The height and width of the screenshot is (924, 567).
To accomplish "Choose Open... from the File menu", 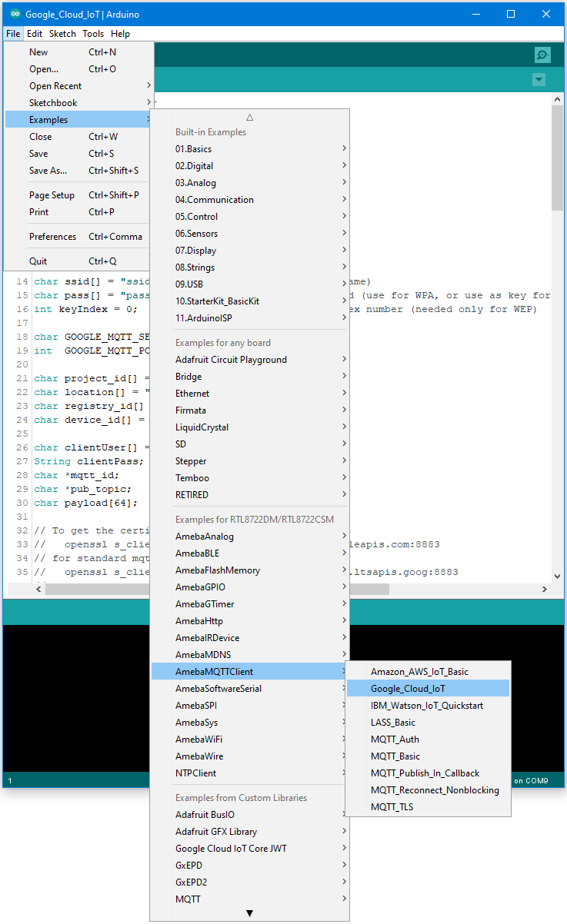I will click(x=78, y=69).
